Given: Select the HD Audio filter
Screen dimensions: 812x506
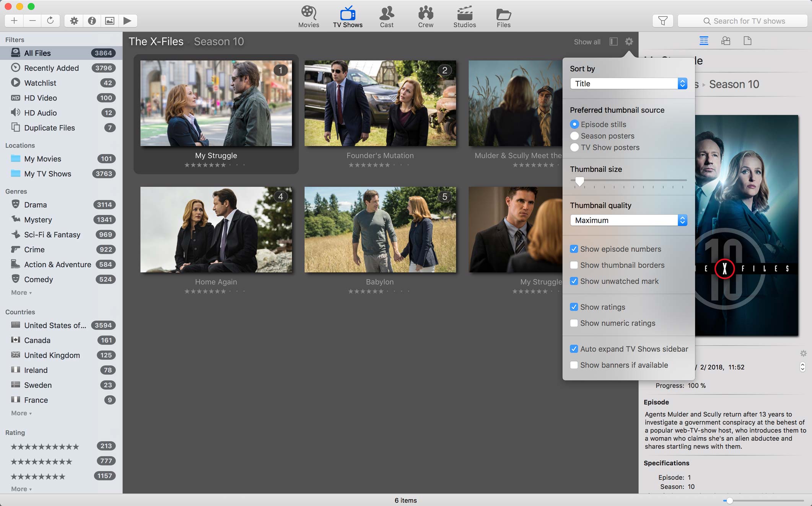Looking at the screenshot, I should tap(61, 113).
